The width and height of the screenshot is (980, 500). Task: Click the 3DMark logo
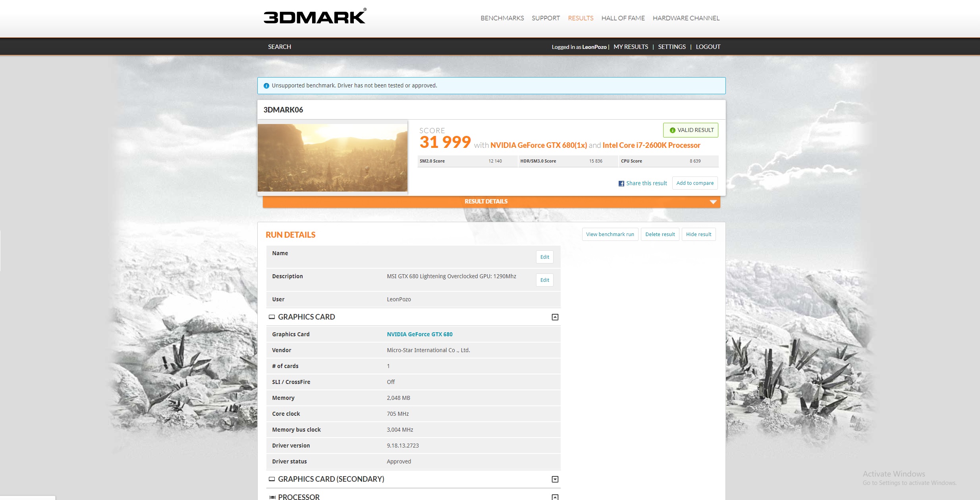[315, 16]
